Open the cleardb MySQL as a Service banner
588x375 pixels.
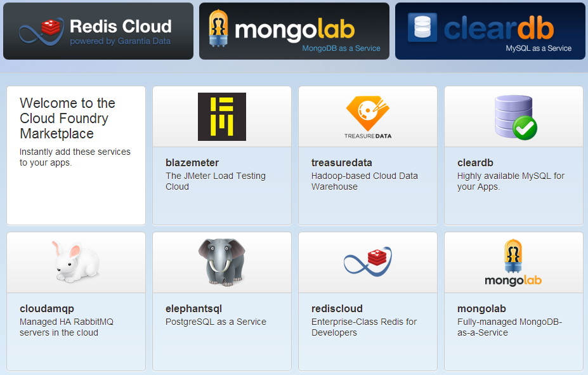click(x=490, y=31)
